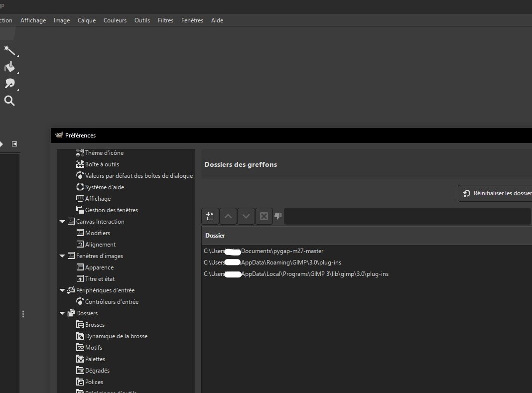Click the Wilber icon in Préférences title
Viewport: 532px width, 393px height.
coord(59,135)
